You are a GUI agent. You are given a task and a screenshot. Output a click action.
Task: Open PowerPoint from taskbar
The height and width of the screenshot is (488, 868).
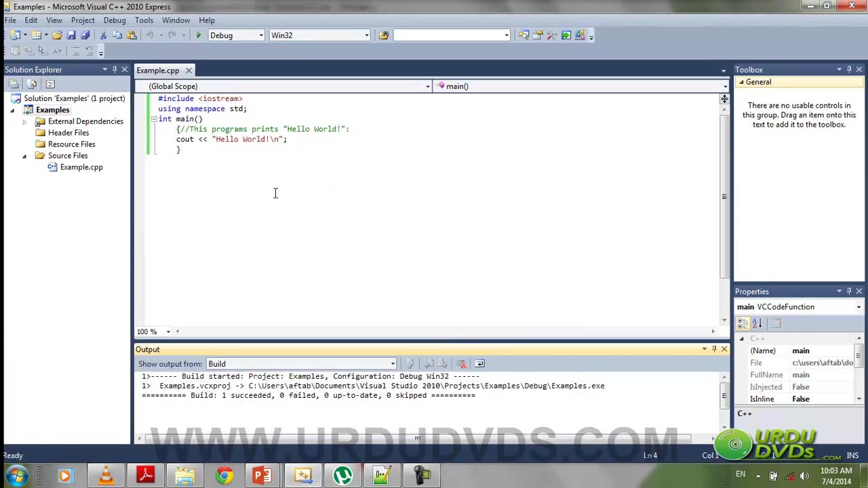[263, 475]
